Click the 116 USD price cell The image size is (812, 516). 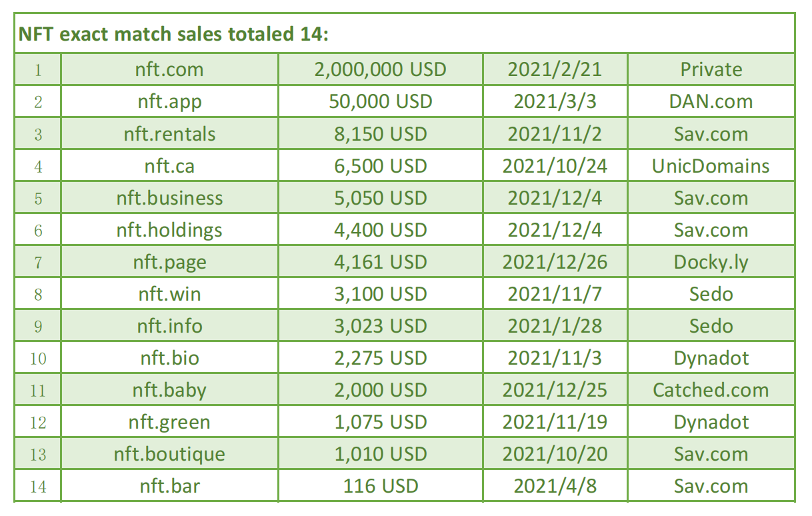pyautogui.click(x=380, y=485)
